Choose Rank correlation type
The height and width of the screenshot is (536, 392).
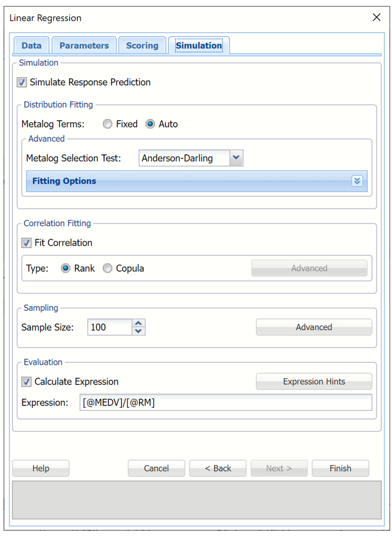click(66, 268)
